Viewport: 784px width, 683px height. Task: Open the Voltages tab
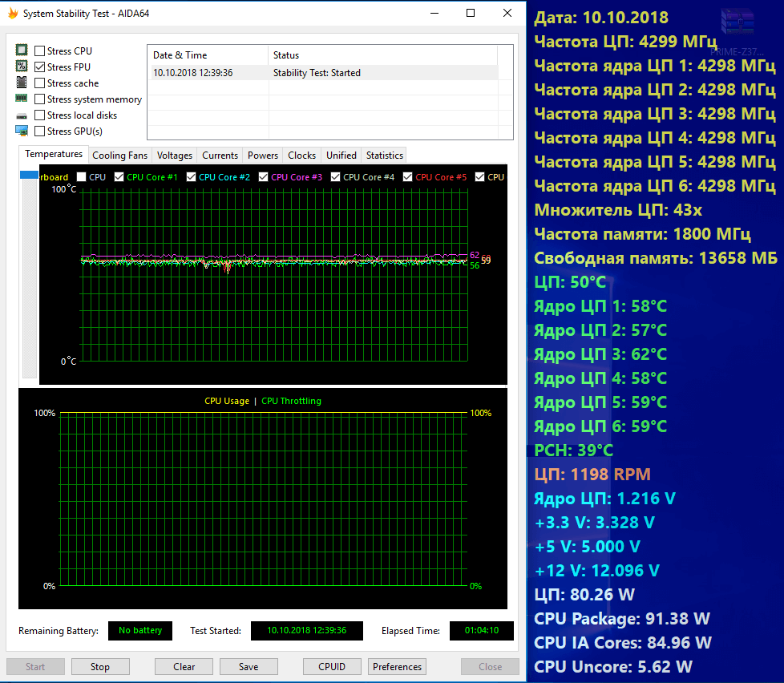point(175,156)
